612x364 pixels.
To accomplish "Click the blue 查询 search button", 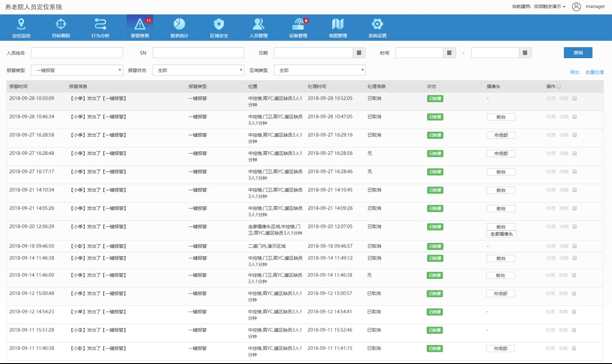I will (578, 53).
